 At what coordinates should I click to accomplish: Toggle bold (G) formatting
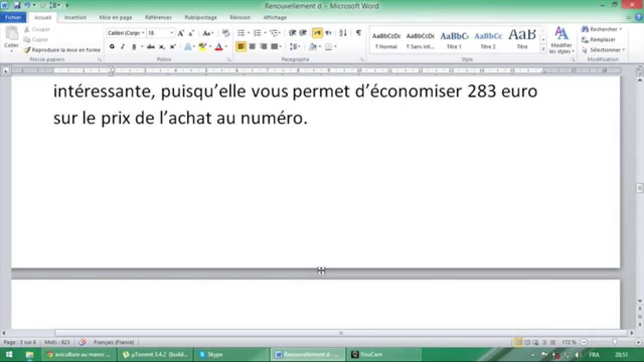coord(112,47)
